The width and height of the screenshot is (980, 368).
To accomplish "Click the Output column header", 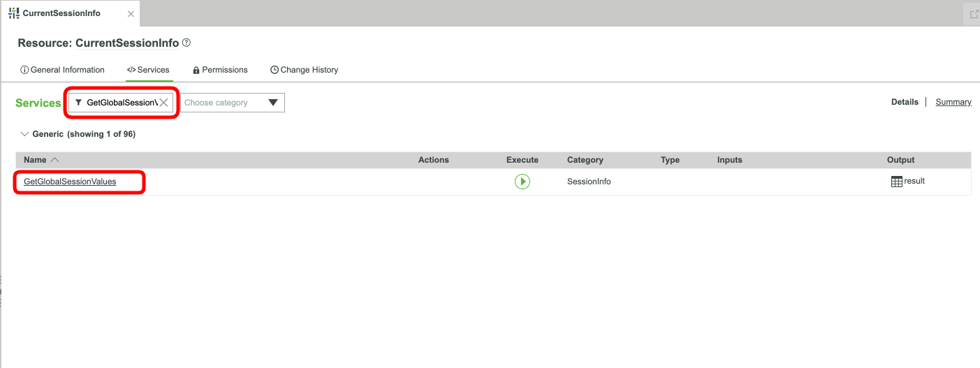I will [900, 160].
